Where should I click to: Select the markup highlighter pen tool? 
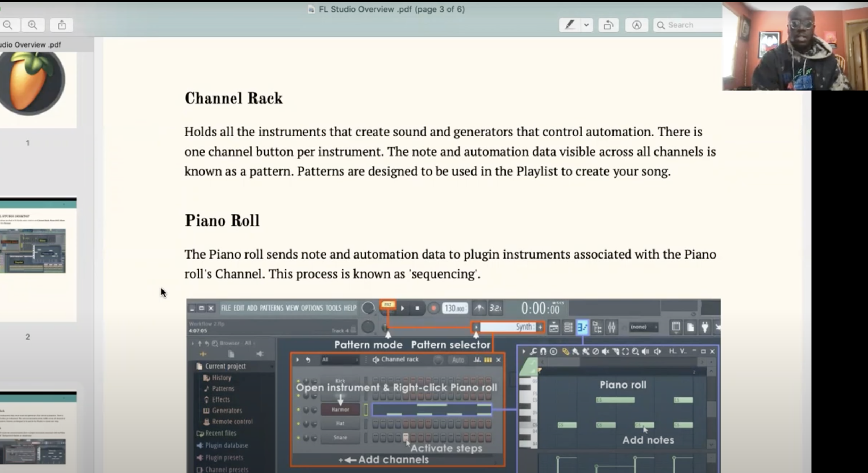pyautogui.click(x=569, y=25)
